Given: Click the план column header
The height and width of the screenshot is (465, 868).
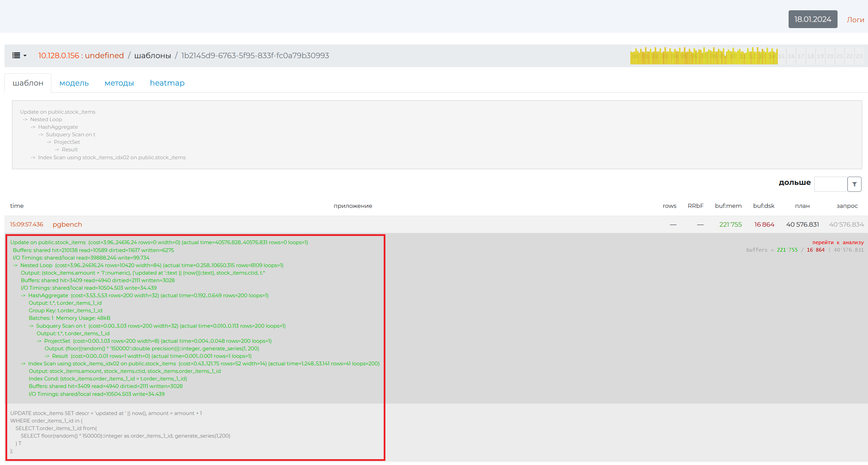Looking at the screenshot, I should [x=802, y=206].
